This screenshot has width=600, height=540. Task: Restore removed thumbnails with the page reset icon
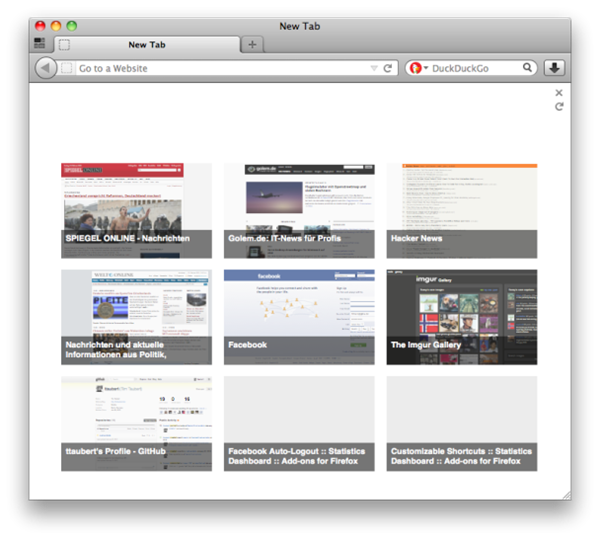[x=559, y=106]
